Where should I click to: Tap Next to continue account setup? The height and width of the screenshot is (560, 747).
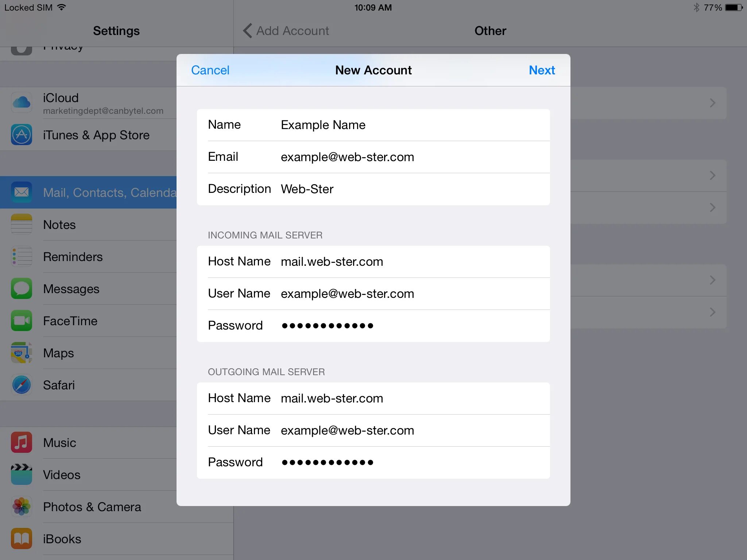click(x=542, y=70)
